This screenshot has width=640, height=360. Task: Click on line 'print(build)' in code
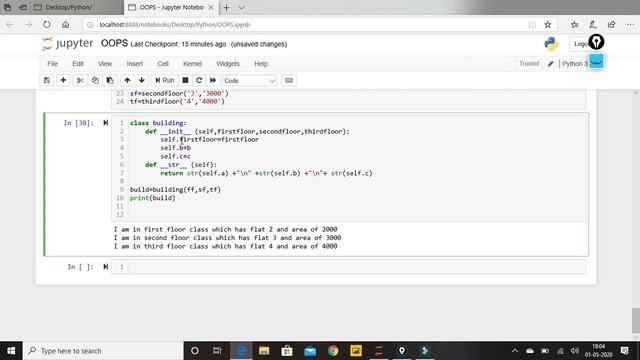(x=153, y=198)
